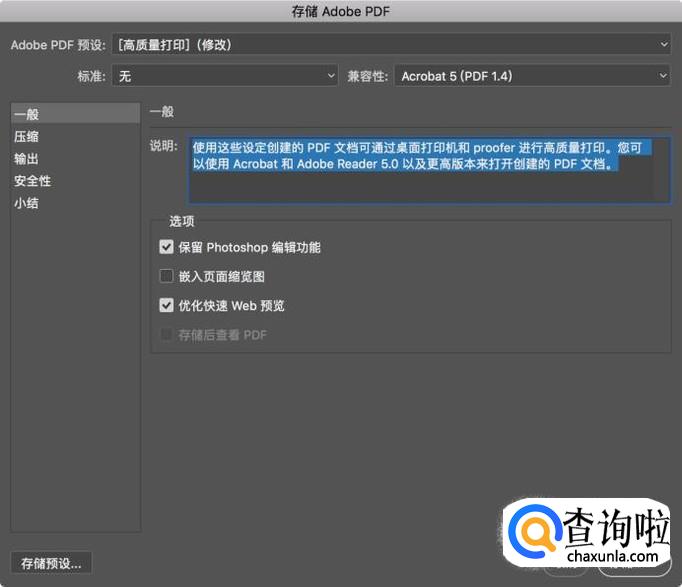Click the 说明: label
This screenshot has height=587, width=682.
[x=164, y=146]
